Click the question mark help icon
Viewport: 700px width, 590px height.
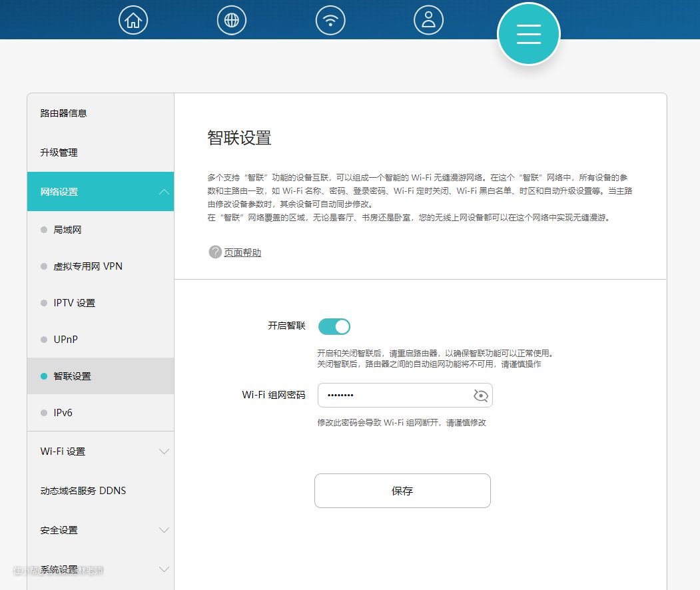pos(214,252)
